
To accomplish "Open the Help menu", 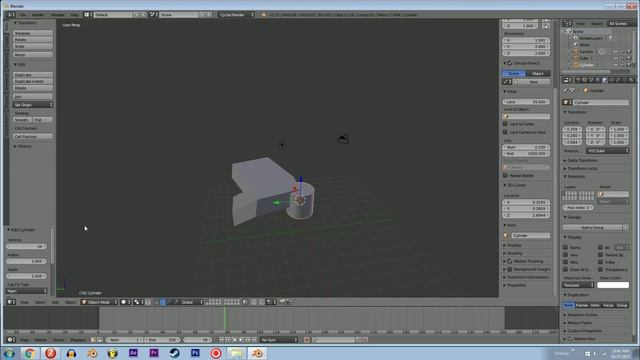I will (74, 15).
